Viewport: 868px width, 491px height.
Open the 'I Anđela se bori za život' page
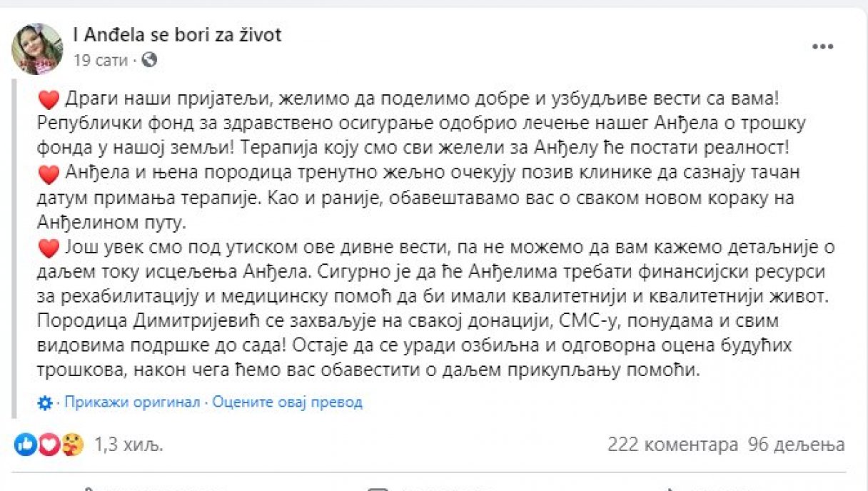178,35
